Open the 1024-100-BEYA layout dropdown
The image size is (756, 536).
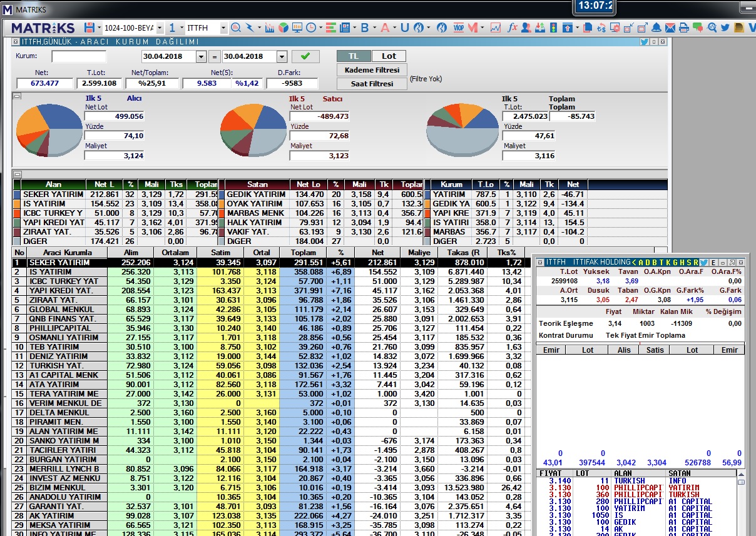point(159,28)
